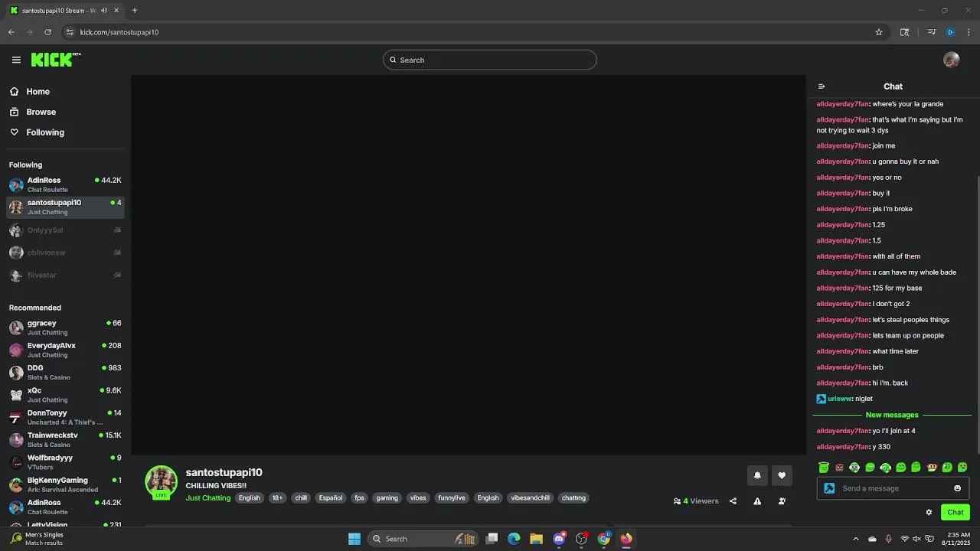The image size is (980, 551).
Task: Click the Windows Start button
Action: (354, 539)
